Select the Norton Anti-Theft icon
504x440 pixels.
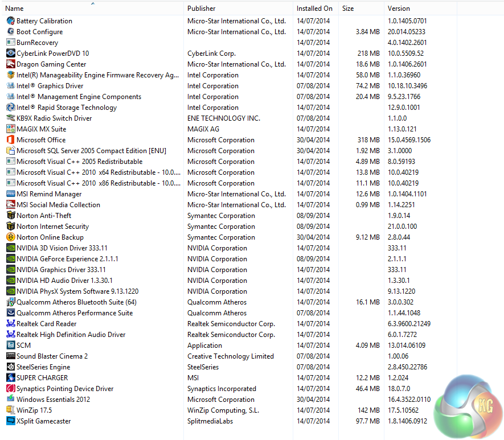tap(11, 216)
